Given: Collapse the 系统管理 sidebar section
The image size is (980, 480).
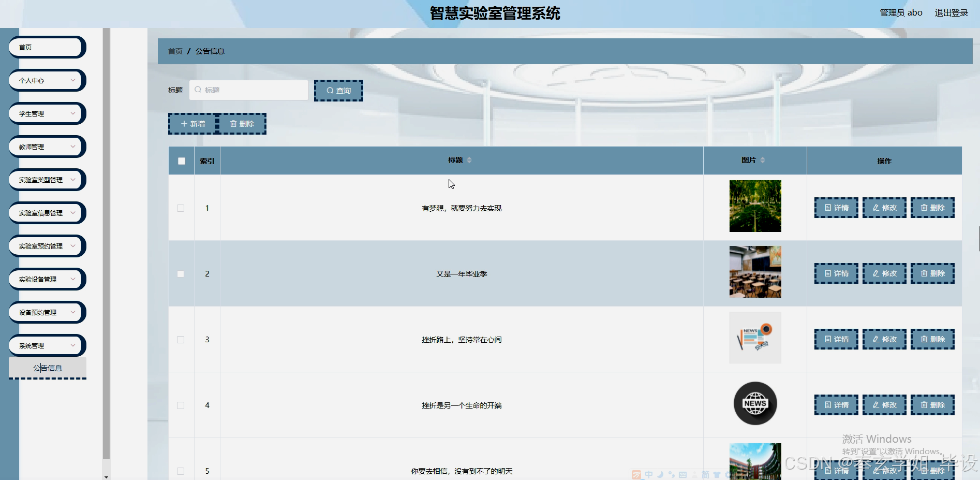Looking at the screenshot, I should [x=47, y=345].
